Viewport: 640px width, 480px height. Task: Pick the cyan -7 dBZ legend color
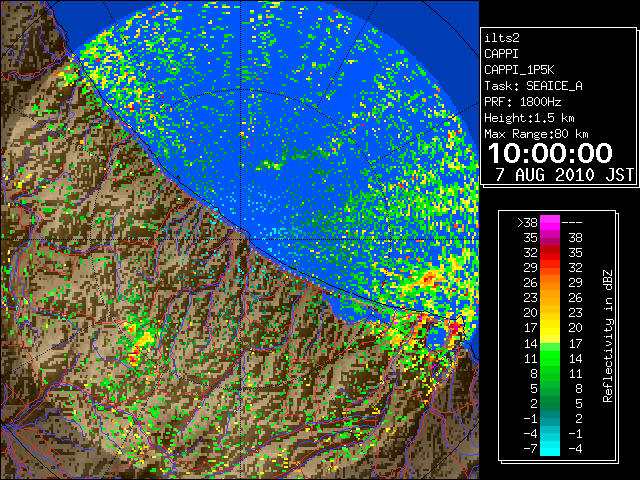click(x=550, y=448)
